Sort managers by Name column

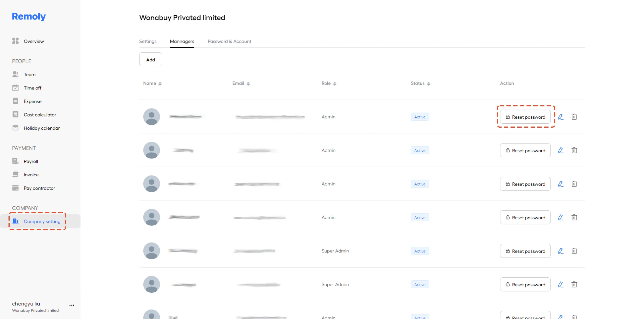coord(152,83)
